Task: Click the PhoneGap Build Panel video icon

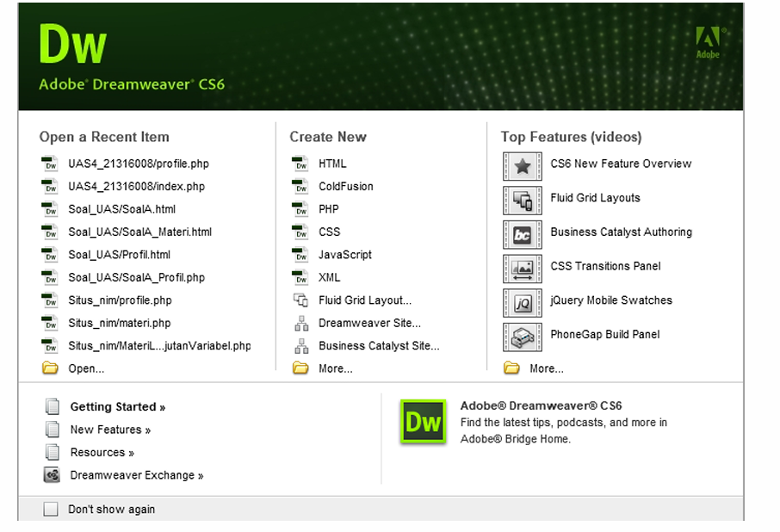Action: 523,337
